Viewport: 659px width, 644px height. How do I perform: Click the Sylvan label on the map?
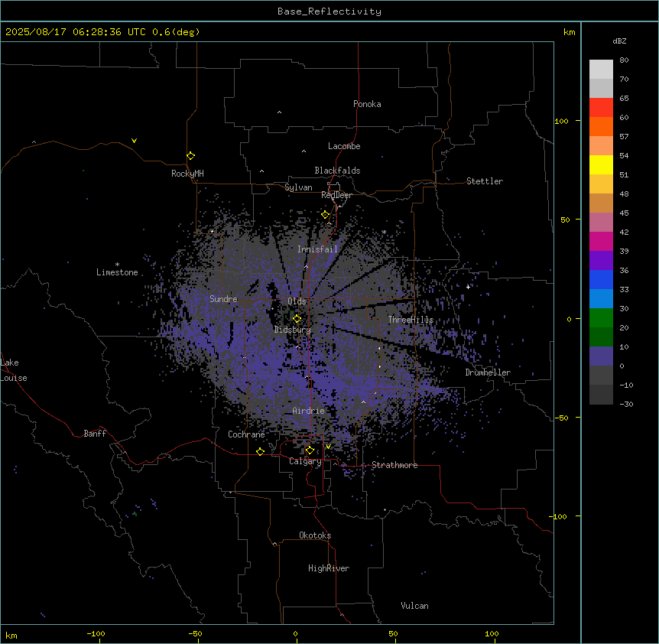(x=298, y=187)
